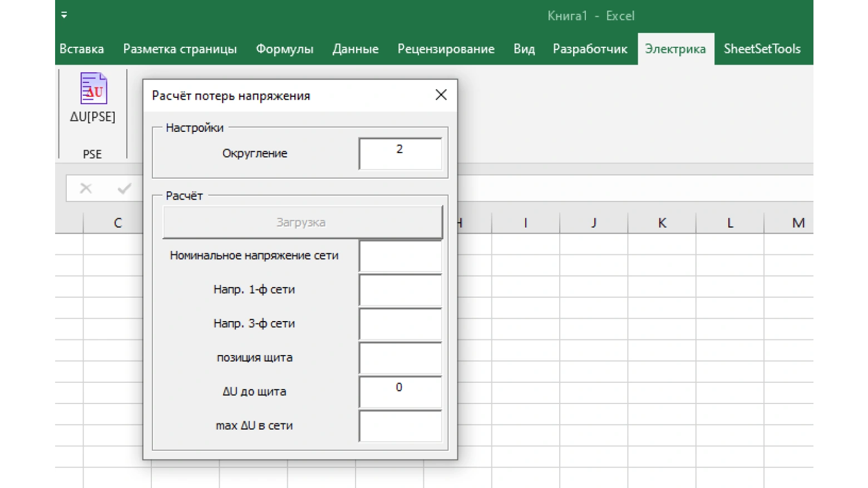Select column M header

(790, 223)
